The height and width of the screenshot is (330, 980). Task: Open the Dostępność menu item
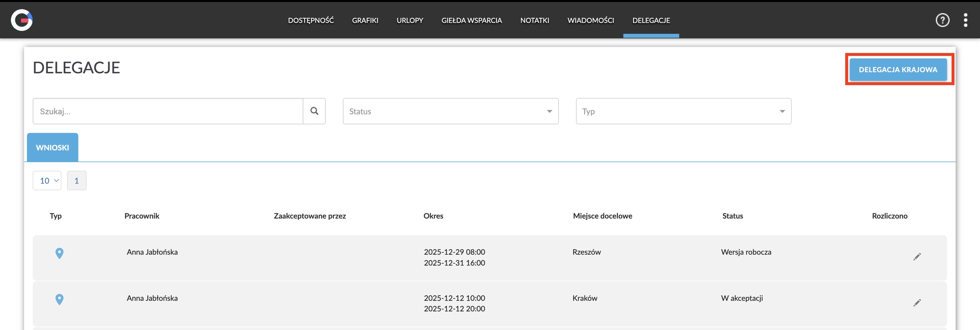[x=311, y=21]
